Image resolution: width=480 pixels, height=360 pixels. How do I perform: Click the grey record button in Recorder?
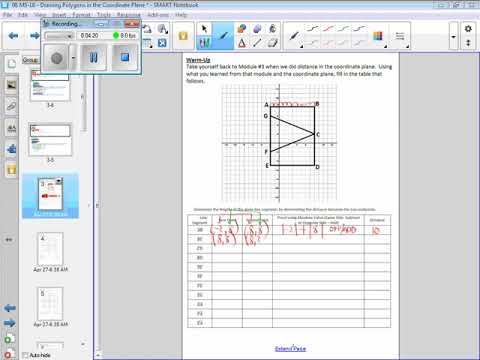[x=56, y=58]
